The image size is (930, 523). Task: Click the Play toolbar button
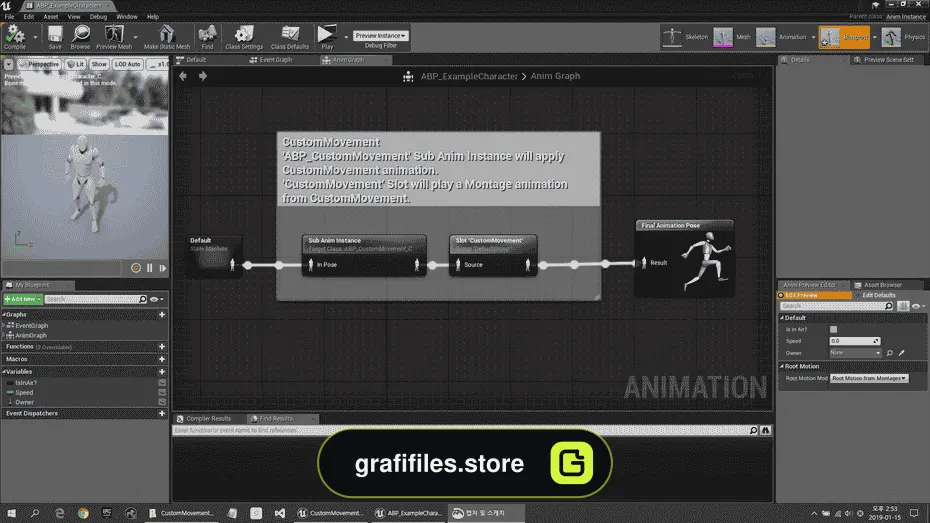tap(326, 37)
